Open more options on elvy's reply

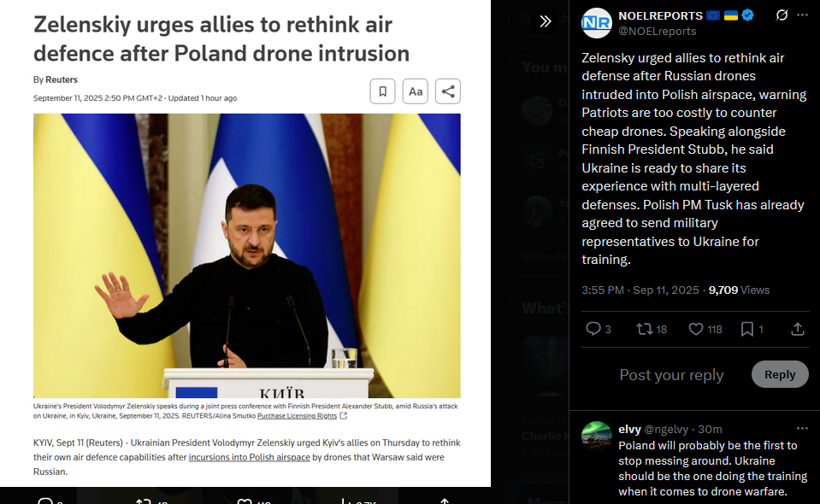802,429
